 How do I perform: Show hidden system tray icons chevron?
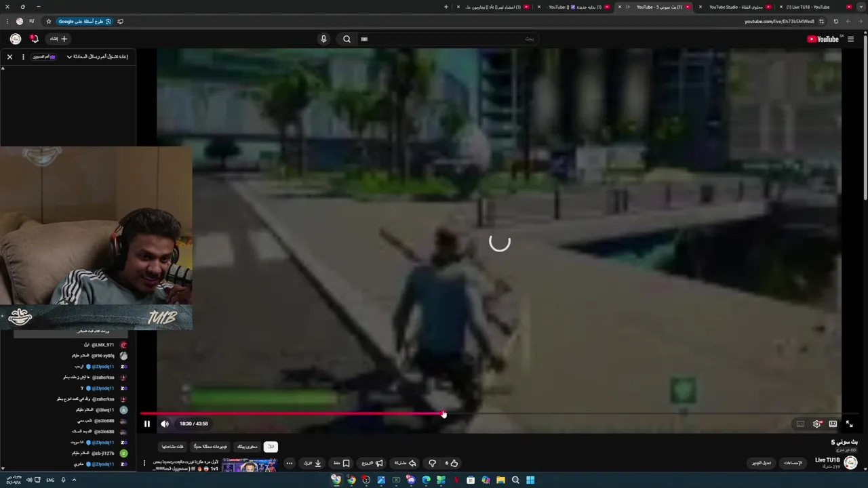[x=74, y=480]
